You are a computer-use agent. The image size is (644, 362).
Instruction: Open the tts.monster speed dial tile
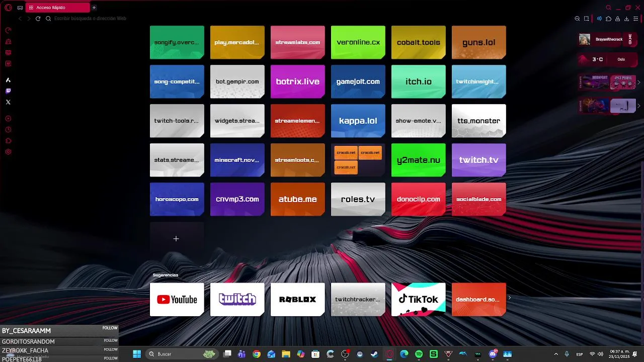point(479,121)
